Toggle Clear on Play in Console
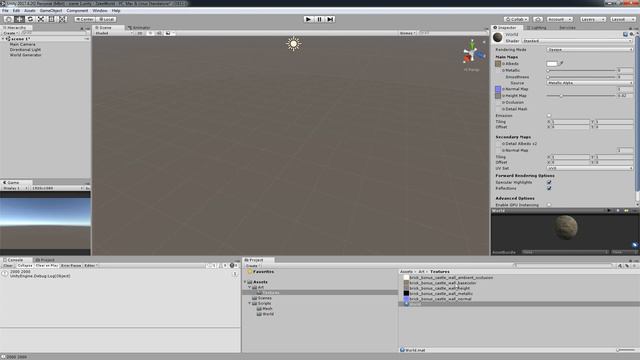This screenshot has width=640, height=360. coord(47,266)
